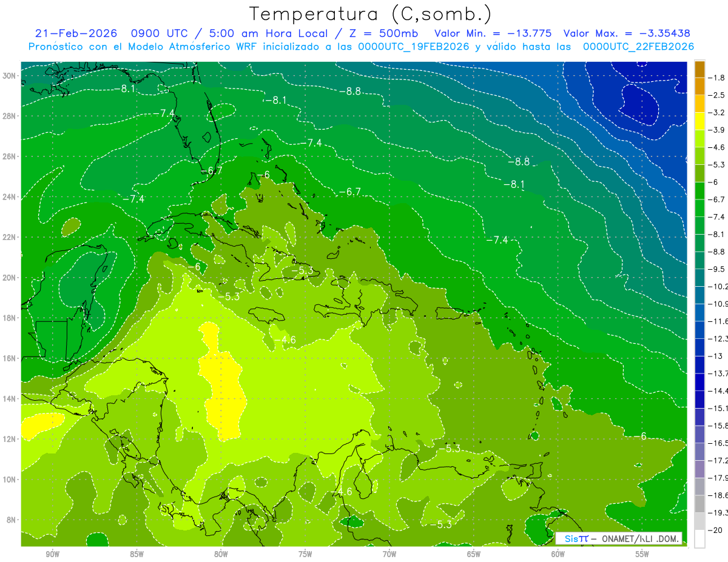728x562 pixels.
Task: Click the 60W longitude axis label
Action: (x=558, y=554)
